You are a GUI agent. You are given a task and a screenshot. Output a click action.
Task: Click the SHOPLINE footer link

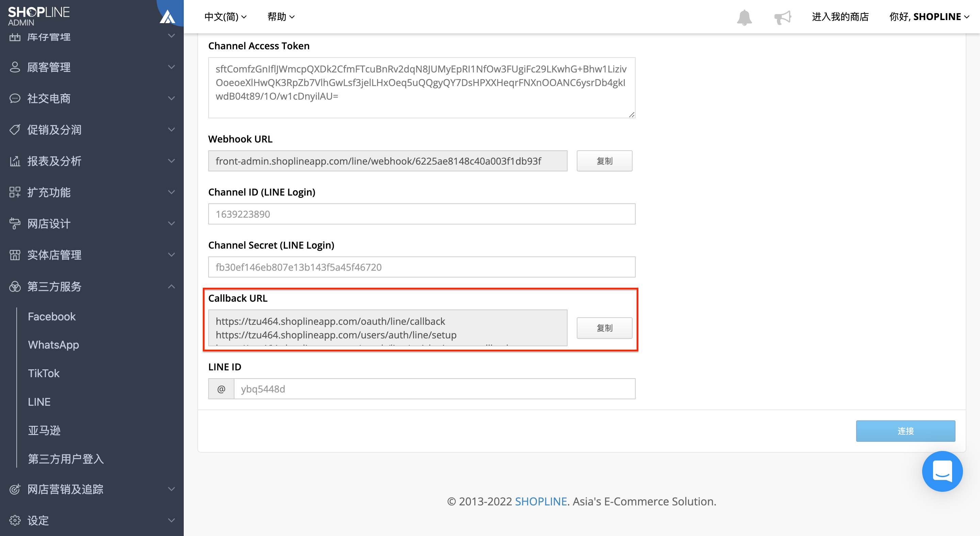click(541, 501)
